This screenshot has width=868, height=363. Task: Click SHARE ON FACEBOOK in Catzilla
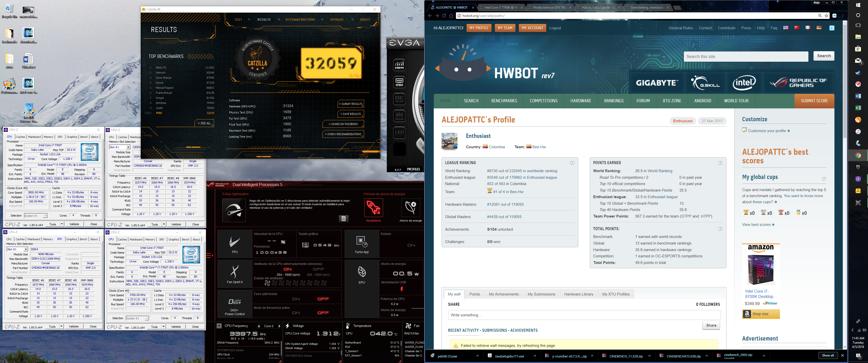[343, 124]
